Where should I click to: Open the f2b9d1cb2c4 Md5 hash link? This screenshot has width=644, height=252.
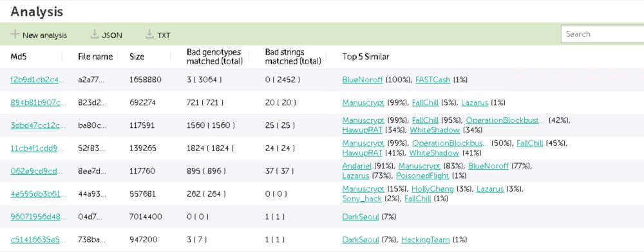(38, 80)
